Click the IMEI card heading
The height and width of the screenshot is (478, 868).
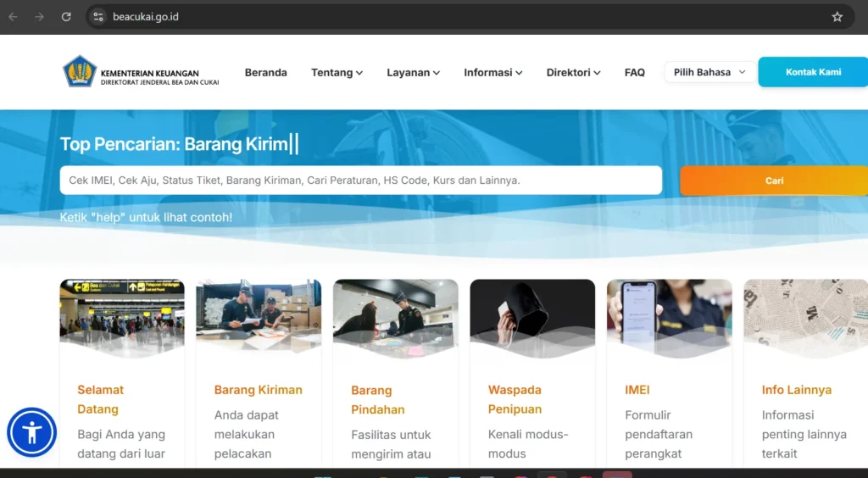637,390
